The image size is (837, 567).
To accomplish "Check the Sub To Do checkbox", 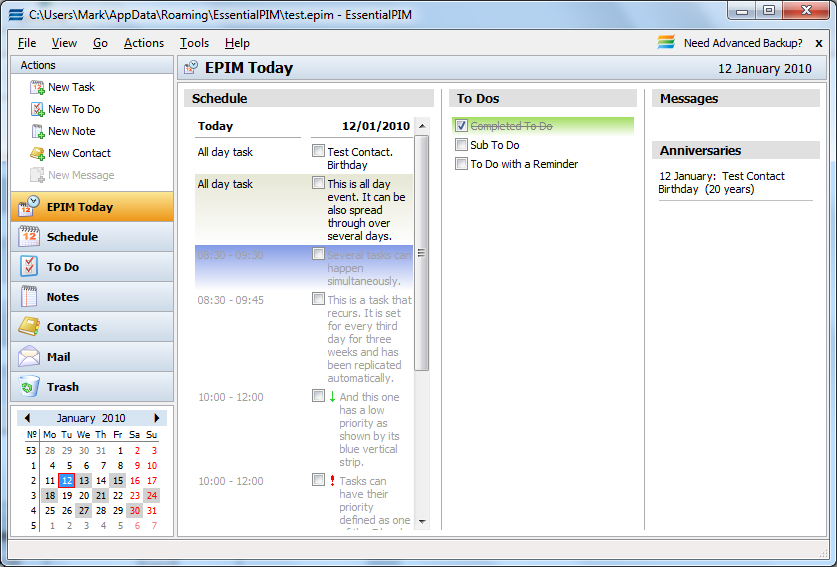I will (461, 145).
